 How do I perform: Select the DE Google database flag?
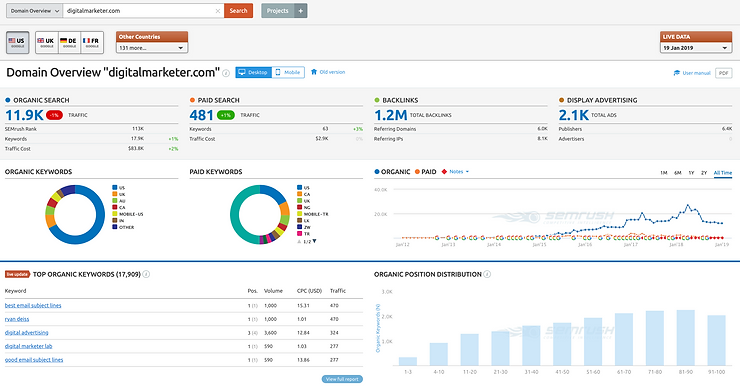point(69,42)
